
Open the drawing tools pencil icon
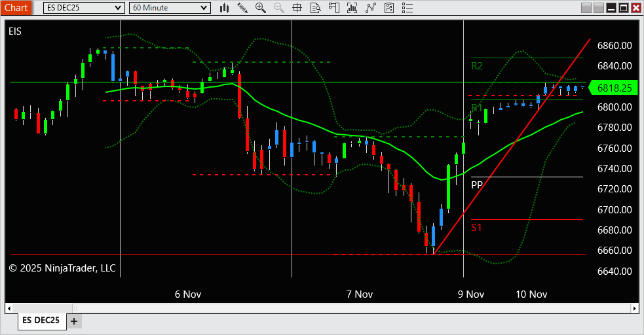[242, 8]
